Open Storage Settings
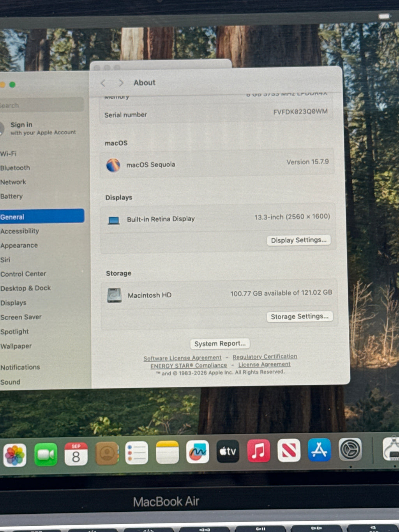Screen dimensions: 399x532 pos(300,316)
